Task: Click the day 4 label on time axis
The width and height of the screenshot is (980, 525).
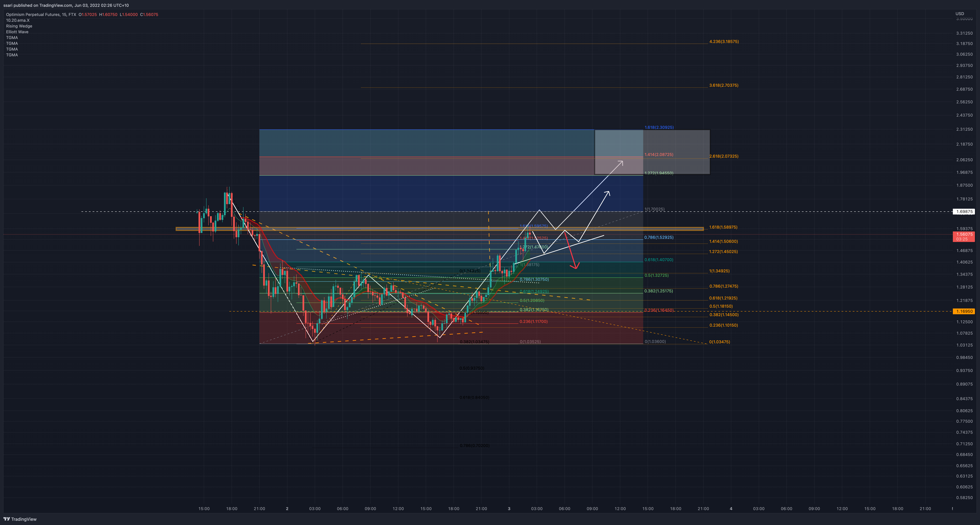Action: [731, 509]
